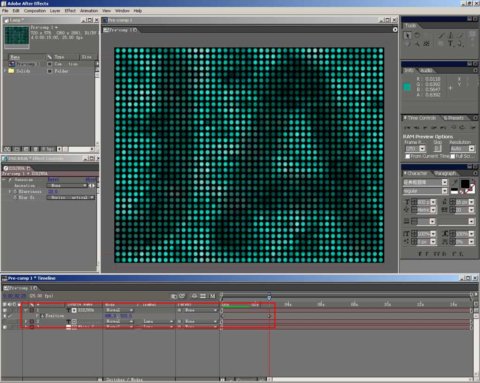This screenshot has width=480, height=383.
Task: Click the Switches / Modes button
Action: (123, 380)
